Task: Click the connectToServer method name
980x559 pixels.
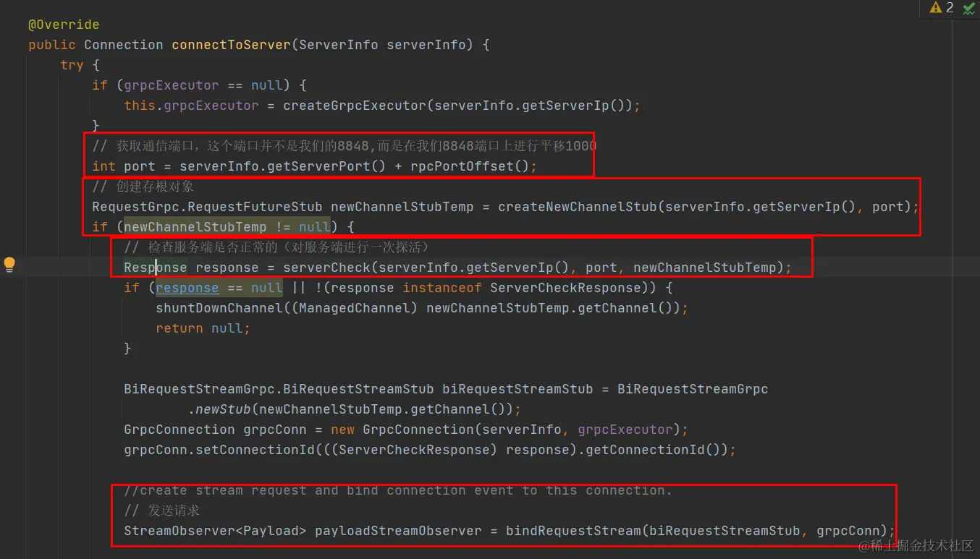Action: point(232,45)
